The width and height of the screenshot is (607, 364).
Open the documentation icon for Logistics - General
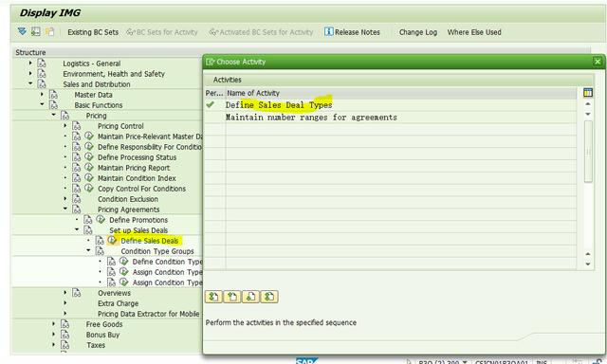(x=42, y=64)
